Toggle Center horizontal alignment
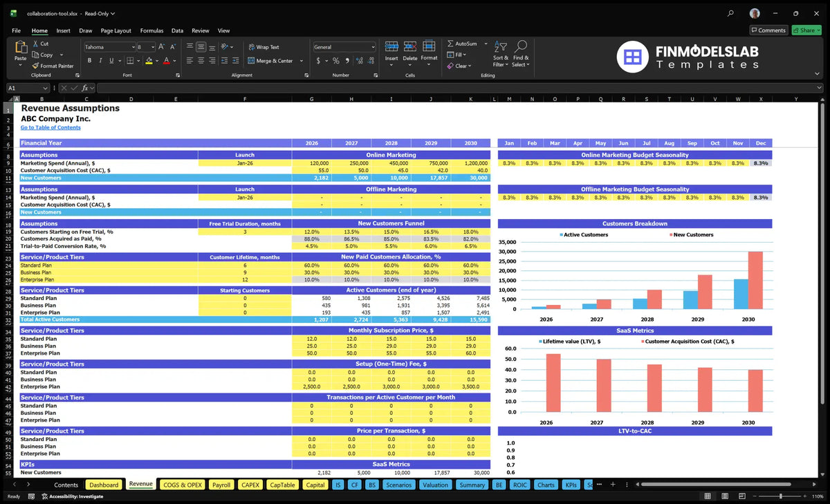The height and width of the screenshot is (504, 830). point(201,61)
